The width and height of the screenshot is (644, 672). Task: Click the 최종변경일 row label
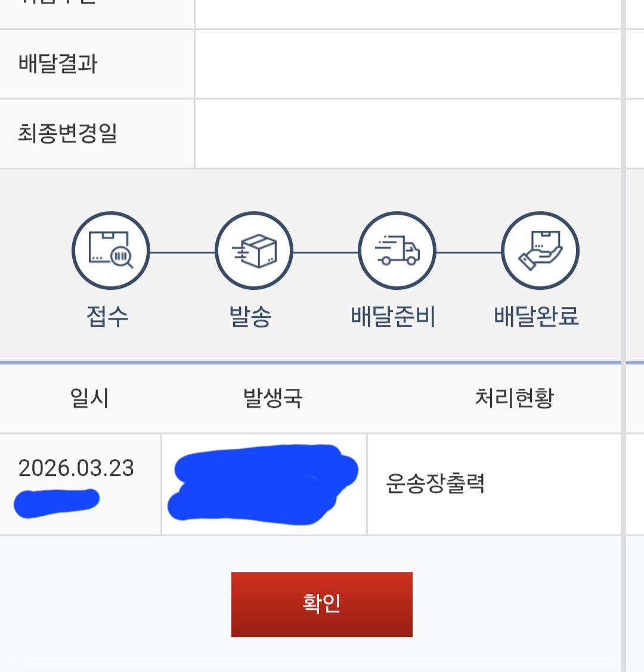67,134
